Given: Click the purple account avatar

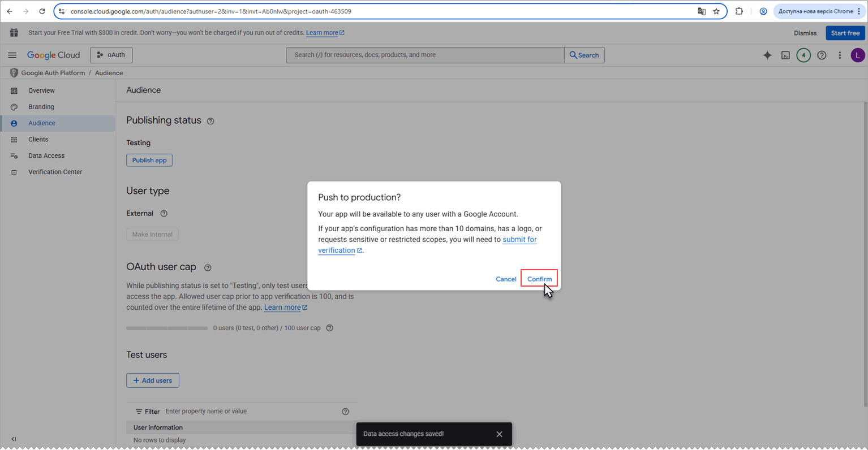Looking at the screenshot, I should pyautogui.click(x=858, y=55).
